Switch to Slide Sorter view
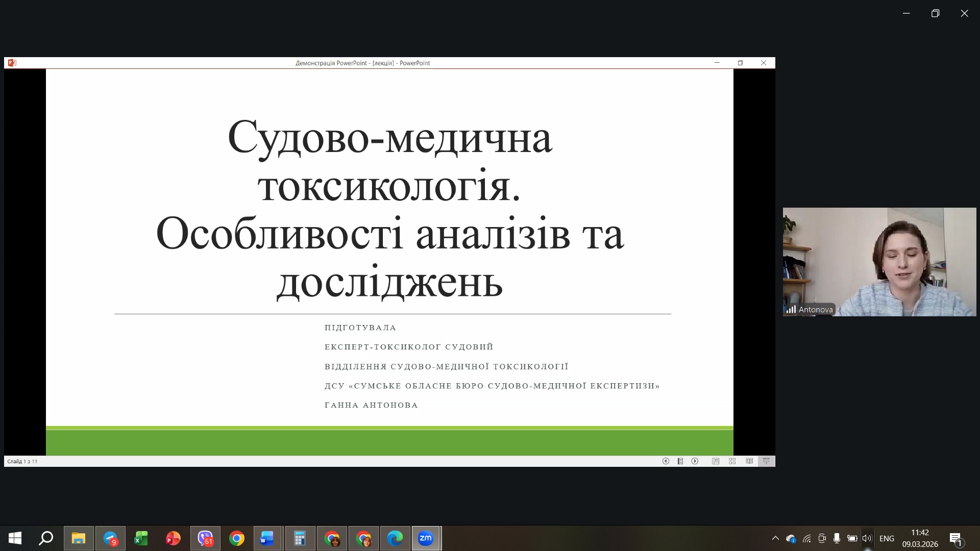 (732, 461)
